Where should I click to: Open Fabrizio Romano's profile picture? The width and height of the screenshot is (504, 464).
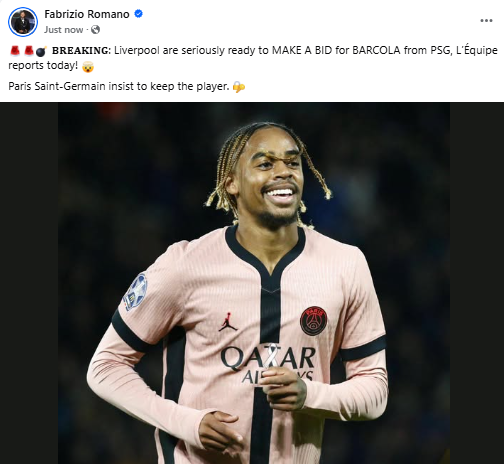23,22
